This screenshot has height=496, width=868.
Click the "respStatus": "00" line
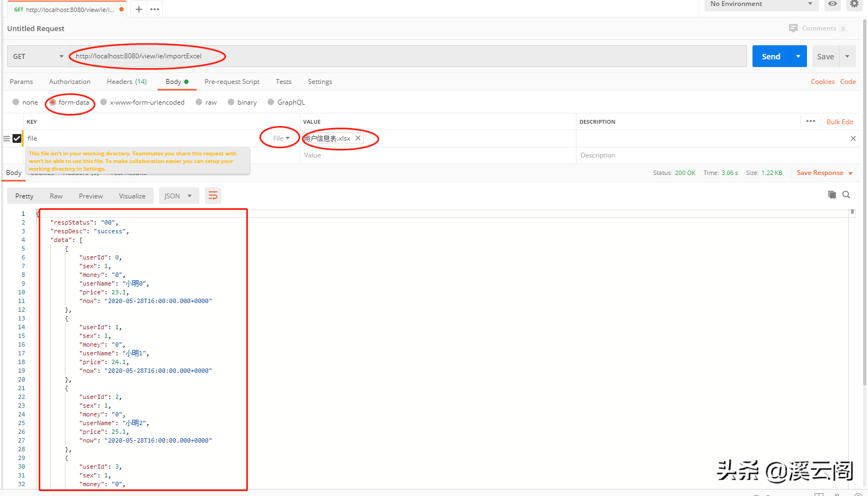click(84, 222)
